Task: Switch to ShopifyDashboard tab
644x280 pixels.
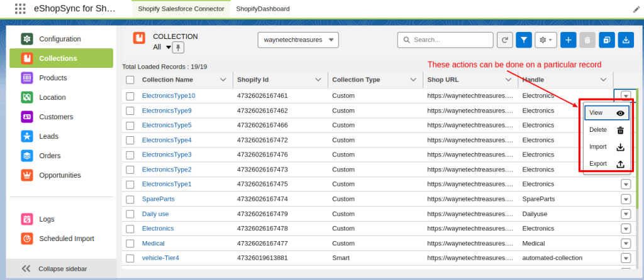Action: pyautogui.click(x=263, y=9)
